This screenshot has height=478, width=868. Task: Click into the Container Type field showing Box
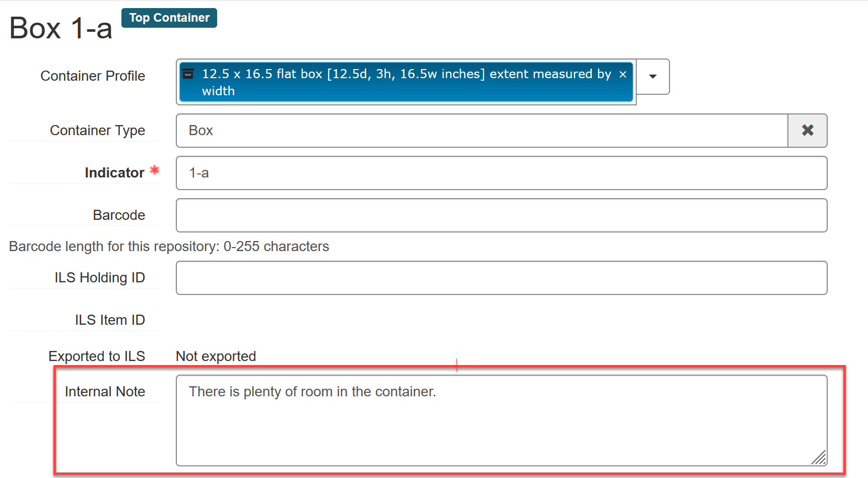pyautogui.click(x=481, y=131)
